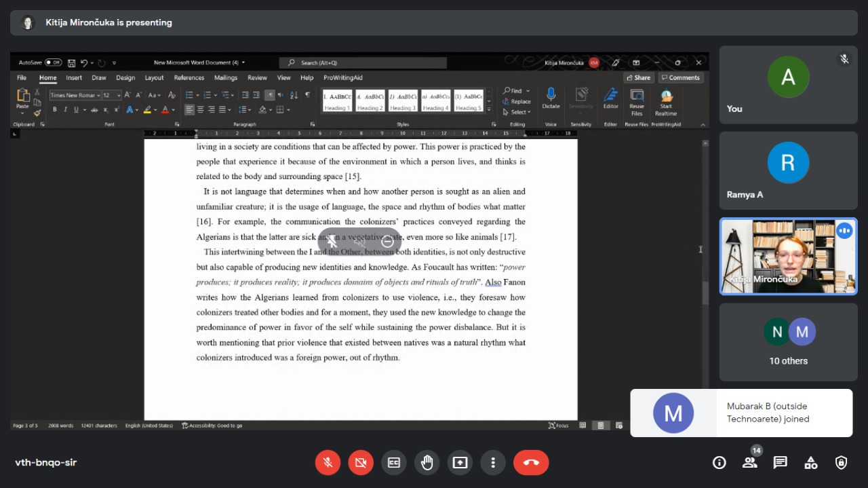This screenshot has width=868, height=488.
Task: Open the ProWritingAid ribbon tab
Action: 342,78
